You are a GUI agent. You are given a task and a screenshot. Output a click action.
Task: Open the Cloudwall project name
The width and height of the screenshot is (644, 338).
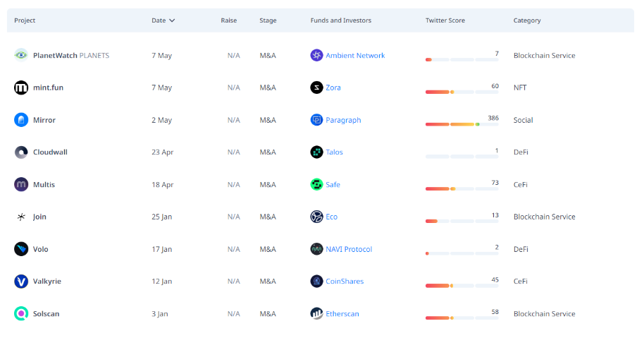click(50, 152)
